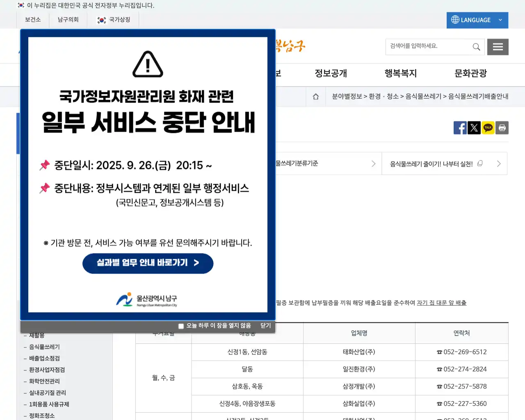The width and height of the screenshot is (525, 420).
Task: Click the 음식물쓰레기배출안내 breadcrumb text
Action: point(478,96)
